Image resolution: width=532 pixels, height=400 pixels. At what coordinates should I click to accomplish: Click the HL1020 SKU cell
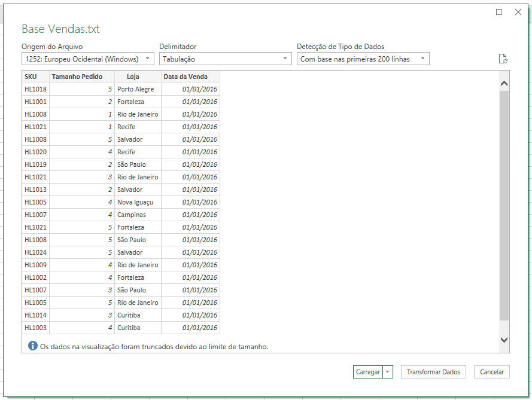(36, 152)
